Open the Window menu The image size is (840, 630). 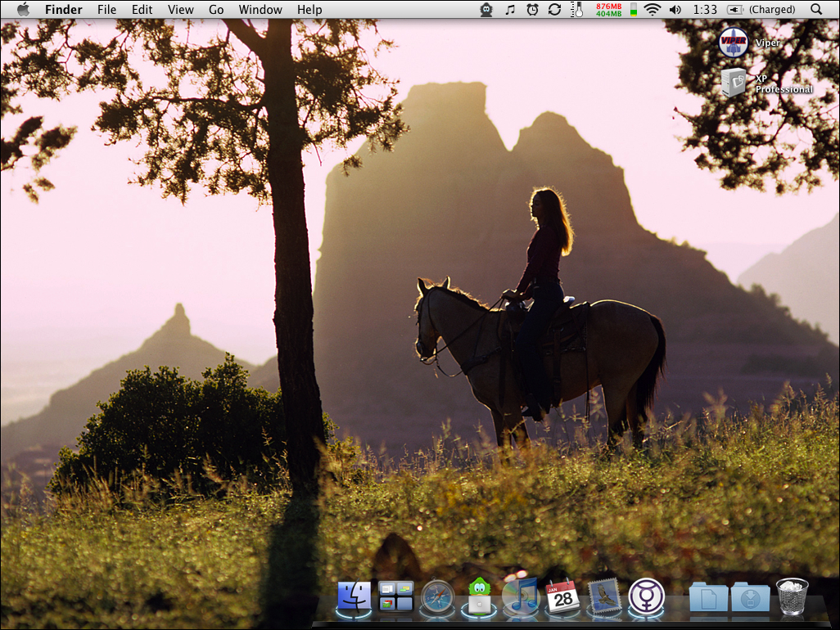260,10
